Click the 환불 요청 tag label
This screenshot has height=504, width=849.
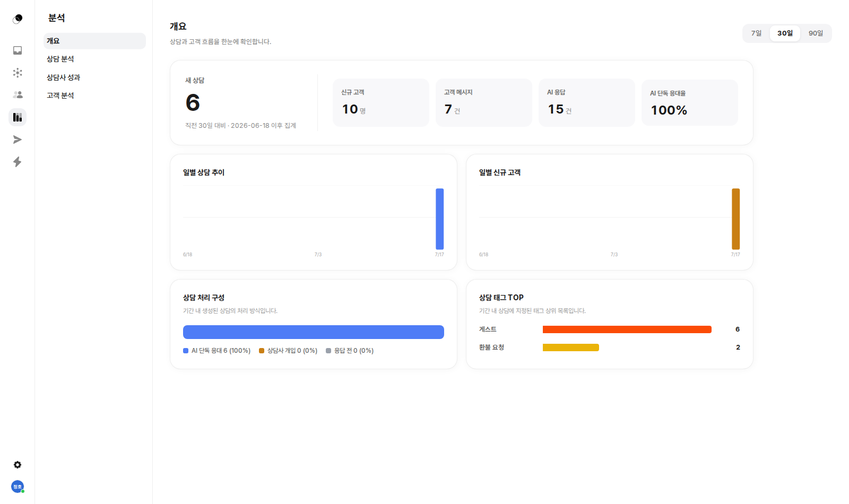[491, 347]
